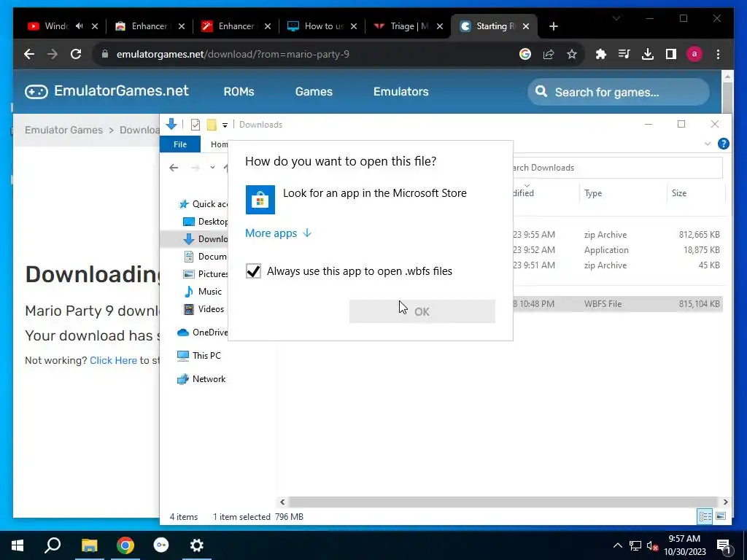Open File tab in File Explorer

180,144
